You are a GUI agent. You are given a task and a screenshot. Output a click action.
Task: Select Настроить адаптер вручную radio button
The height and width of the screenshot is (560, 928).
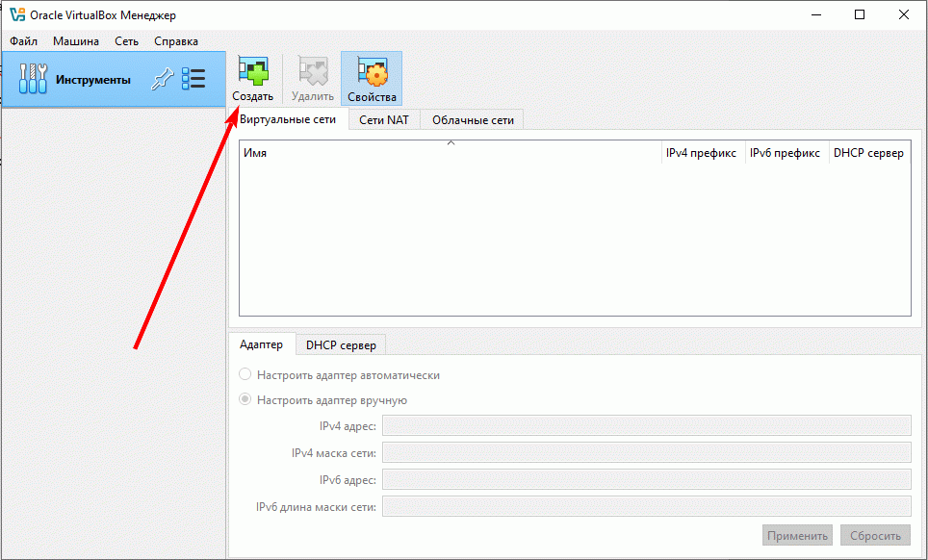tap(245, 400)
